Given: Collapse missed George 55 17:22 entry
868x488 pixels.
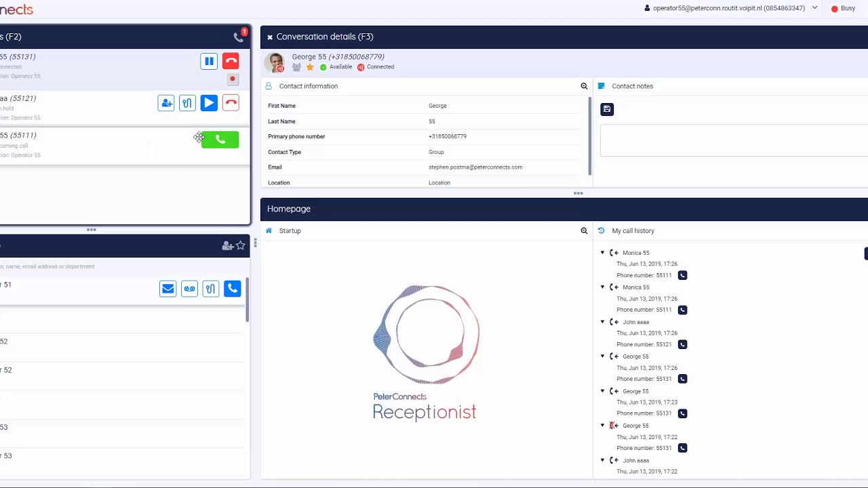Looking at the screenshot, I should 602,426.
